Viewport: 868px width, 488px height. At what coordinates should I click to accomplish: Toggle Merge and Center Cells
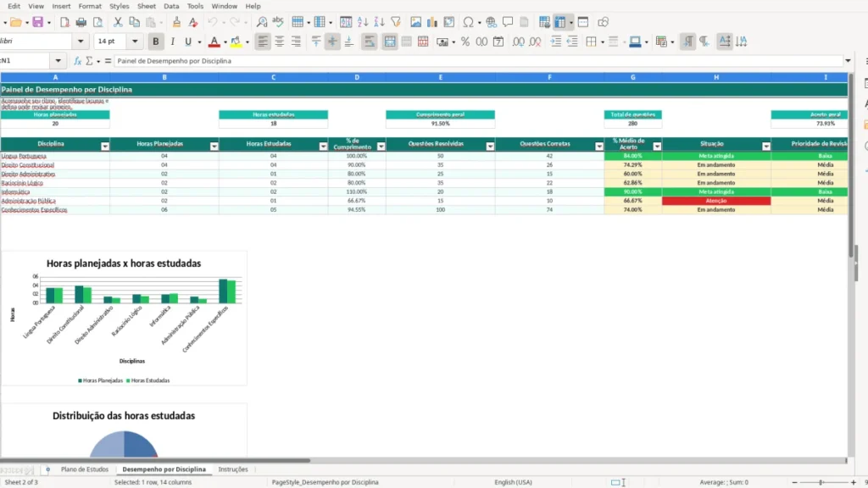tap(390, 42)
